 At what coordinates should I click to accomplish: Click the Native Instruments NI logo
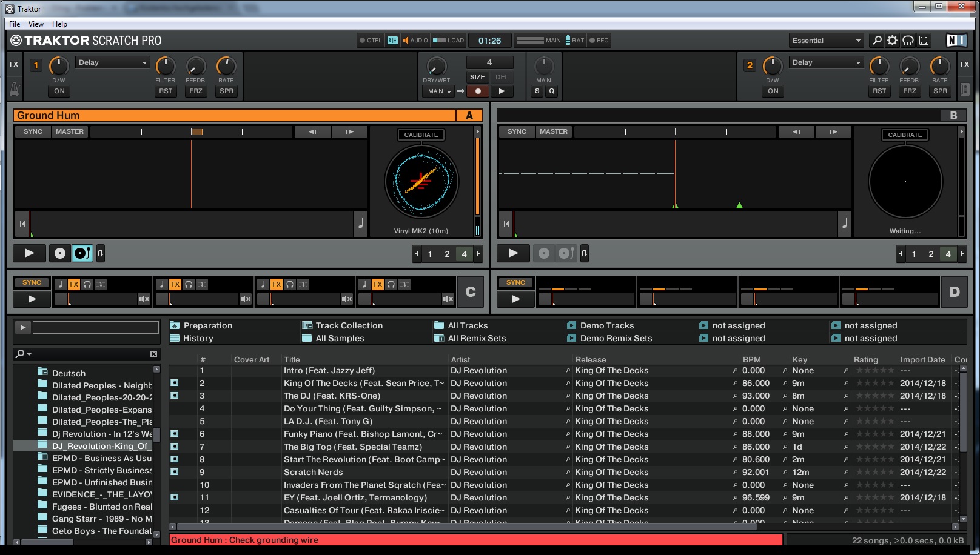[x=956, y=41]
